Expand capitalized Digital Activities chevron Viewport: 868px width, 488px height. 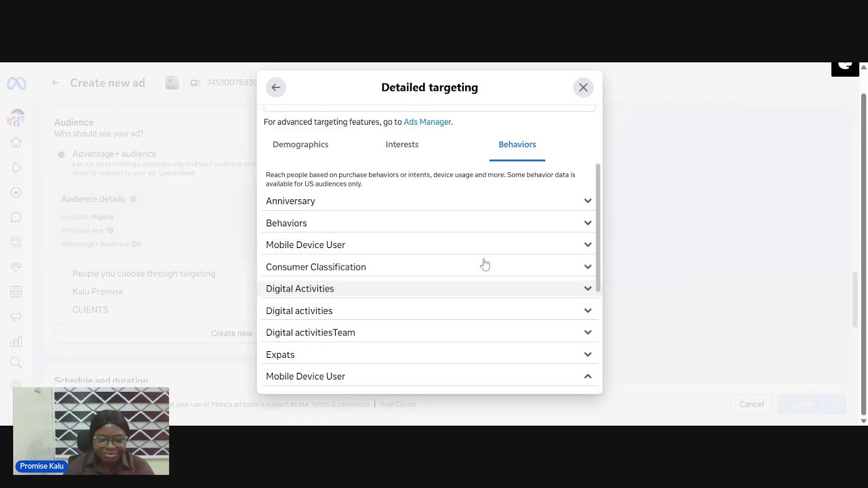coord(588,289)
